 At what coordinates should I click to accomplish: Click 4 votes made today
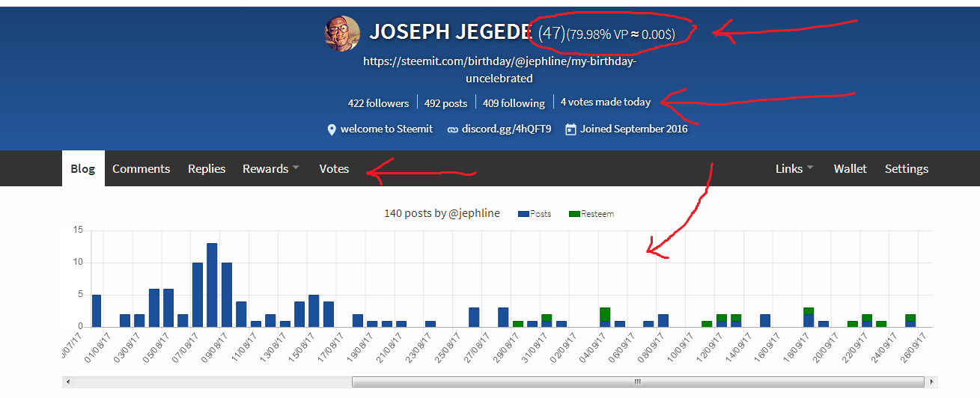click(606, 102)
